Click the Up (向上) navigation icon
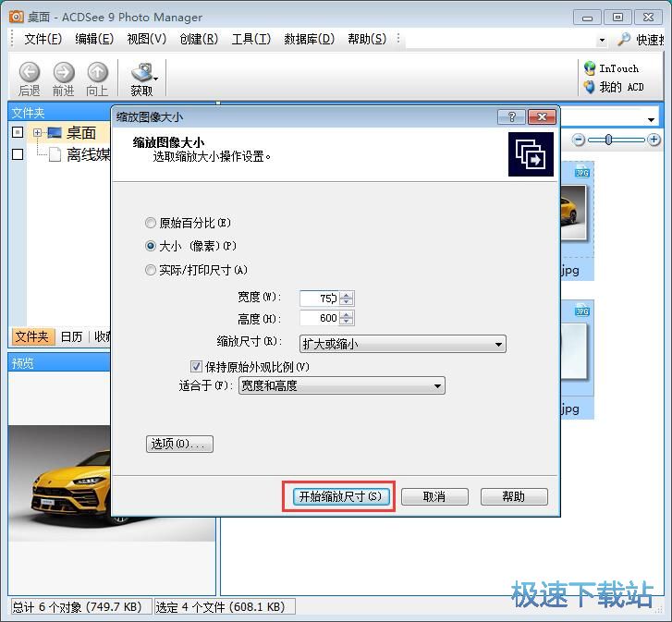Viewport: 672px width, 622px height. coord(98,72)
